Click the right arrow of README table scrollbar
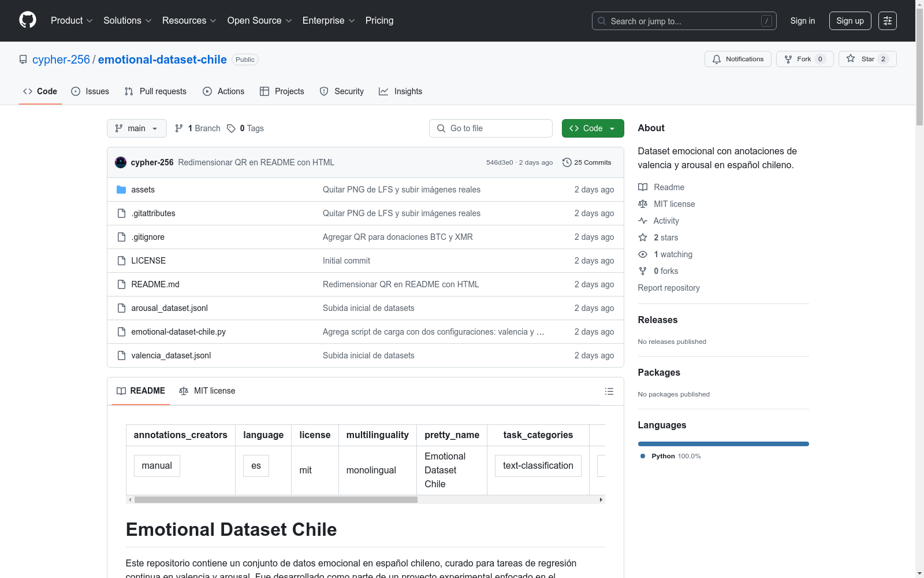The height and width of the screenshot is (578, 924). click(601, 499)
